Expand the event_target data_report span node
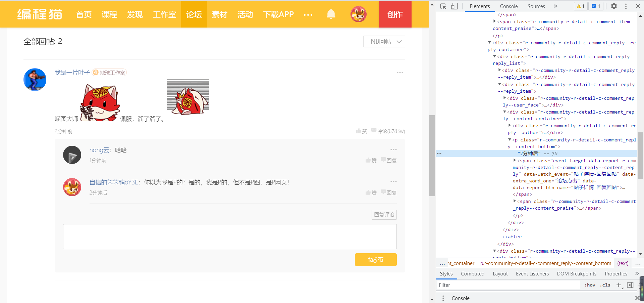The image size is (644, 303). (x=515, y=161)
